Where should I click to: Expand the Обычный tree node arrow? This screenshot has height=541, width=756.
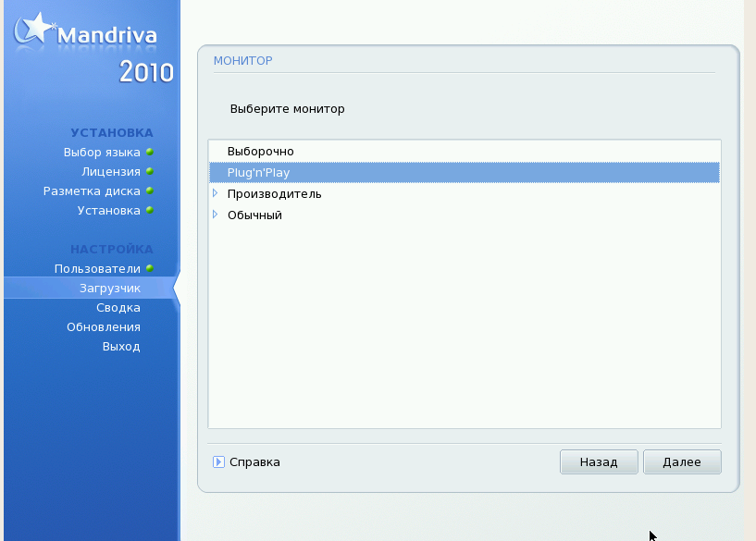click(x=216, y=215)
